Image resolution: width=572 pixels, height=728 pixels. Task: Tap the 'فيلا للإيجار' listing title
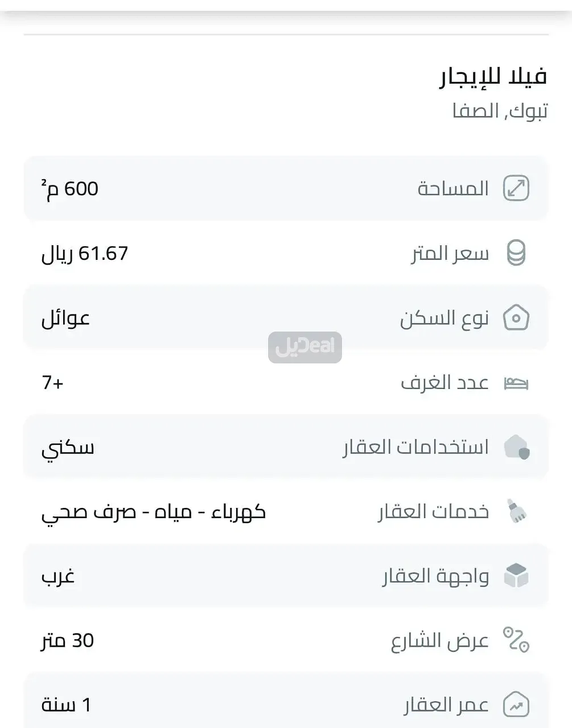pyautogui.click(x=493, y=77)
